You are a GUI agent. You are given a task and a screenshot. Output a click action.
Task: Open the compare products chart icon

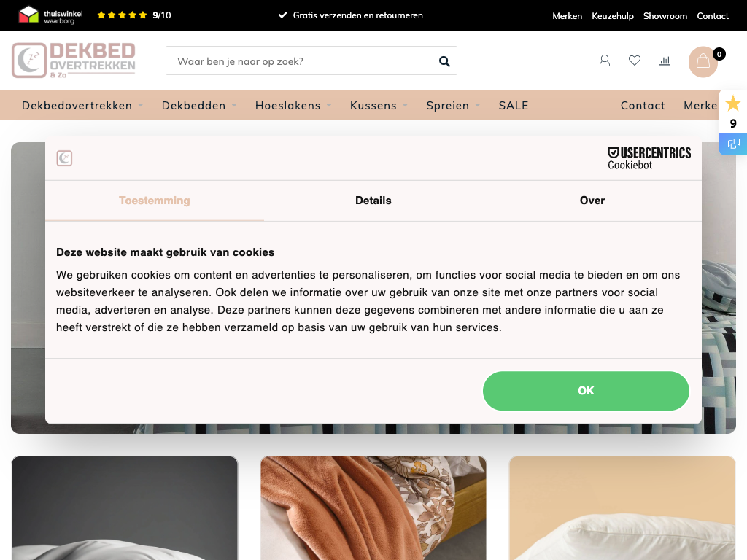[x=664, y=61]
